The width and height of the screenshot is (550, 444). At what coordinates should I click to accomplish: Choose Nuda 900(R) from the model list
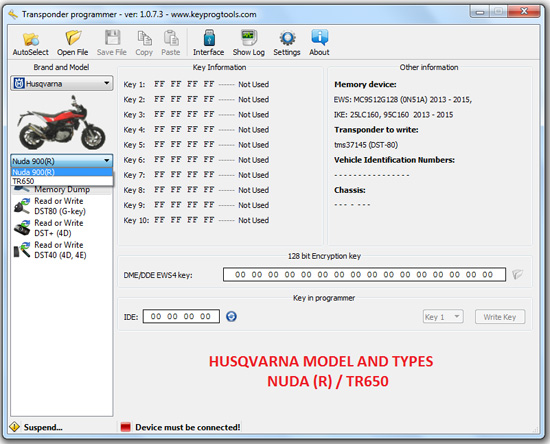[x=62, y=172]
